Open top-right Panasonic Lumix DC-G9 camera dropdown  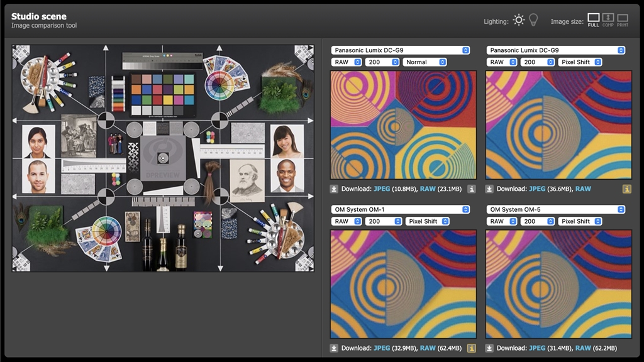pos(556,50)
